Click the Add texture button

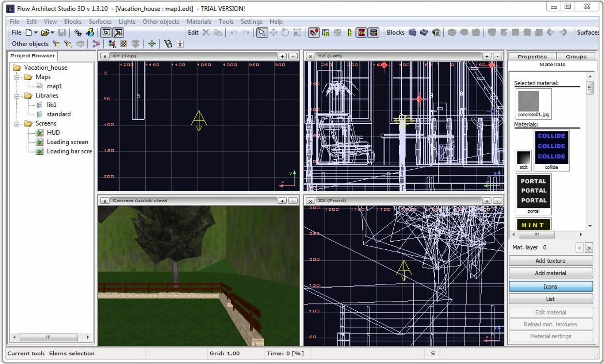click(551, 261)
